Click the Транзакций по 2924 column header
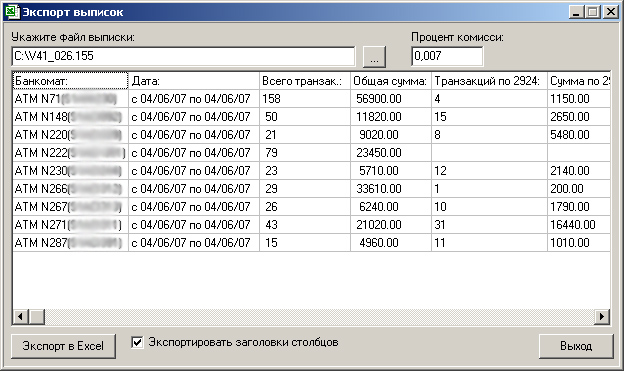This screenshot has width=624, height=371. (489, 81)
